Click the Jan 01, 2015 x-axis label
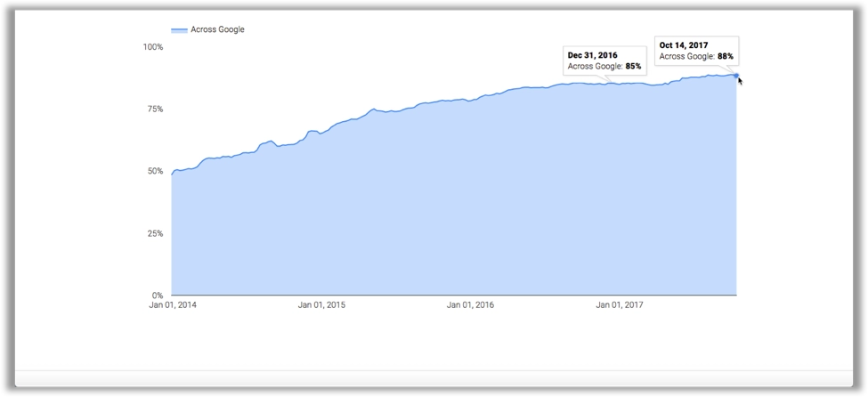Image resolution: width=868 pixels, height=397 pixels. 321,305
